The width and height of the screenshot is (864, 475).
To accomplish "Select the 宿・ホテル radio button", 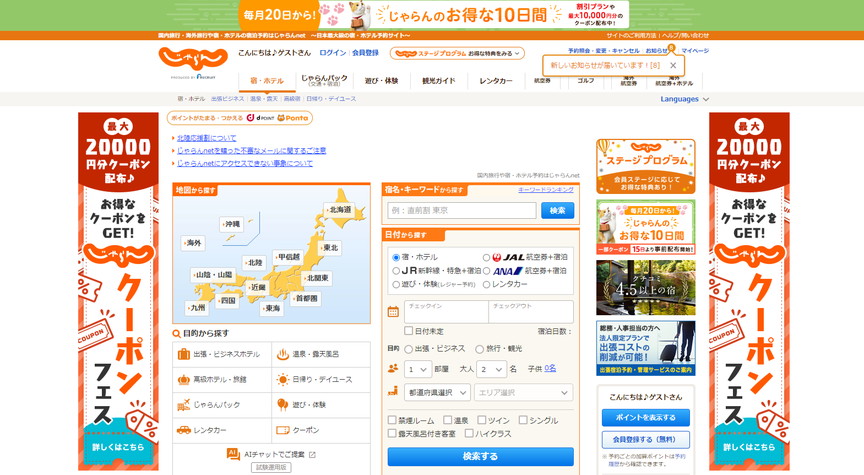I will tap(396, 257).
